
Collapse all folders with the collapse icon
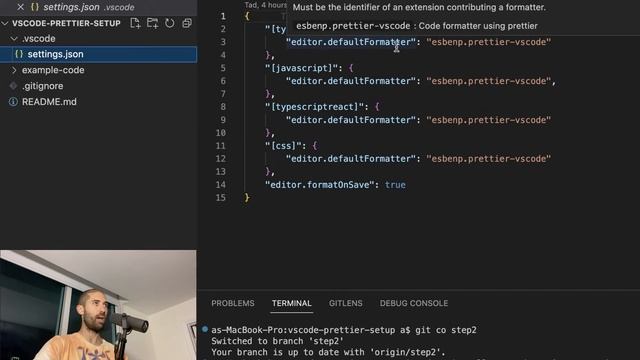[x=187, y=23]
